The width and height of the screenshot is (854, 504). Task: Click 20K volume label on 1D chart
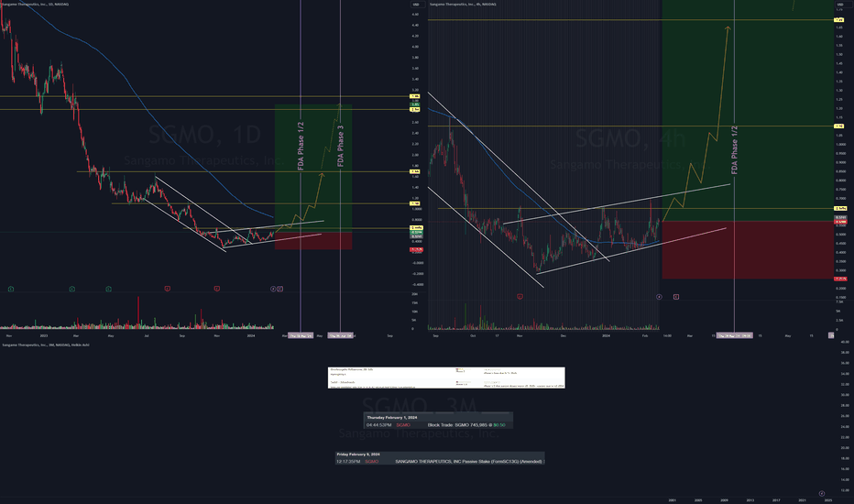(414, 294)
